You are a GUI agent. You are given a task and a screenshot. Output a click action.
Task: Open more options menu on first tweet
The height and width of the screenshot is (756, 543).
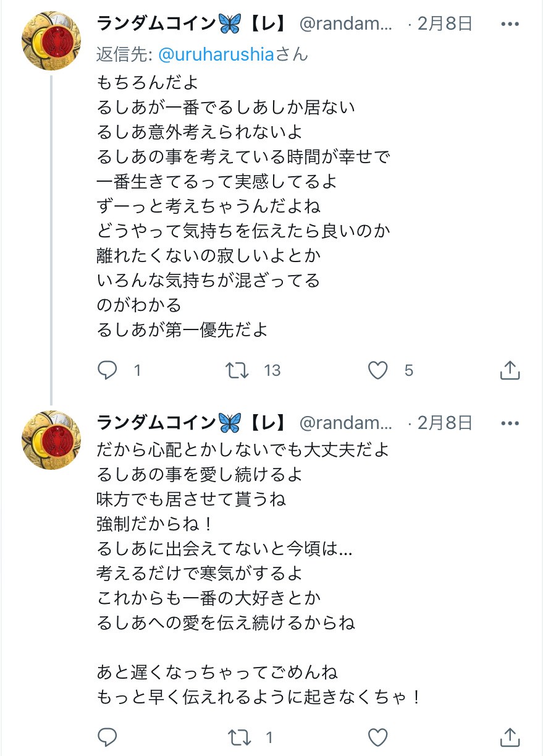pyautogui.click(x=510, y=24)
